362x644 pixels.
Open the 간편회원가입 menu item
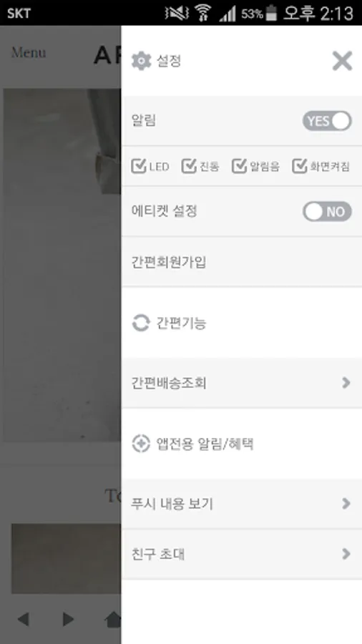coord(242,262)
